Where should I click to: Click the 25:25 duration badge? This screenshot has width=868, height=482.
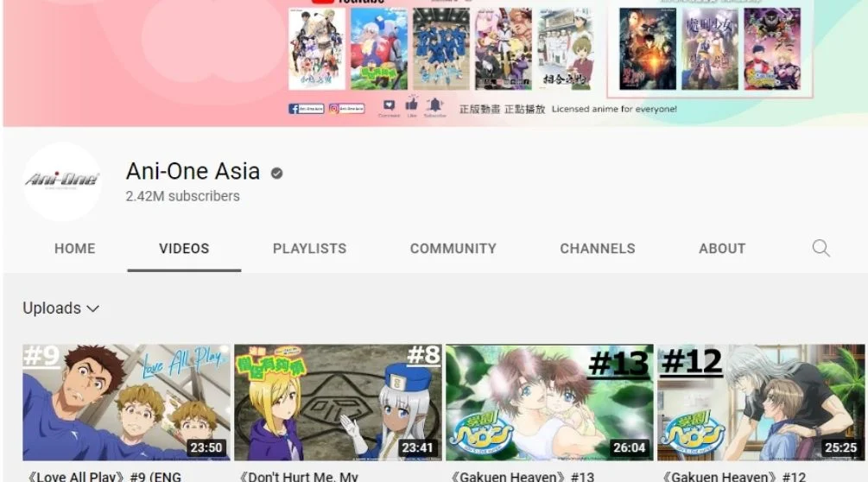tap(840, 447)
